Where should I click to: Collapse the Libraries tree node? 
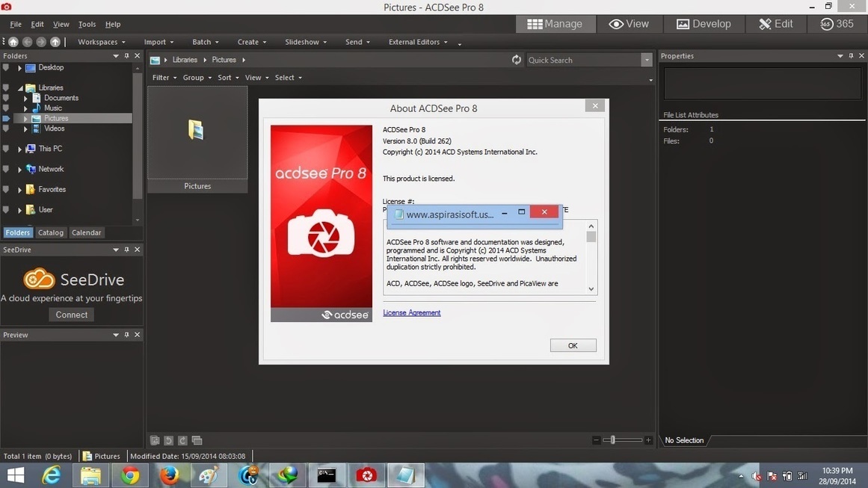coord(20,88)
